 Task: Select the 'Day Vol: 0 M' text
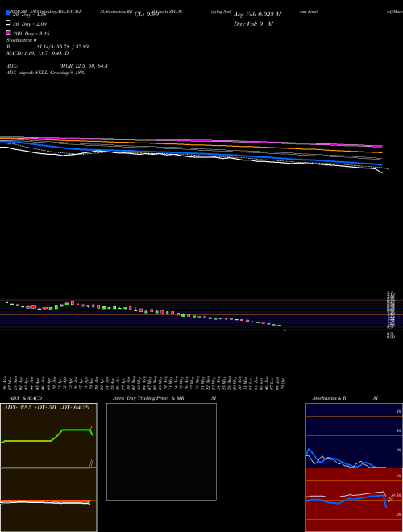click(253, 24)
